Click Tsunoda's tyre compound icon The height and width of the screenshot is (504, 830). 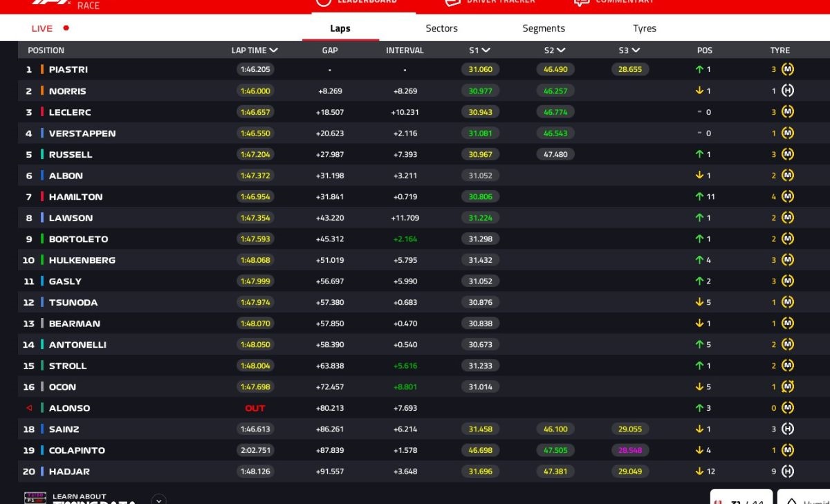tap(787, 302)
